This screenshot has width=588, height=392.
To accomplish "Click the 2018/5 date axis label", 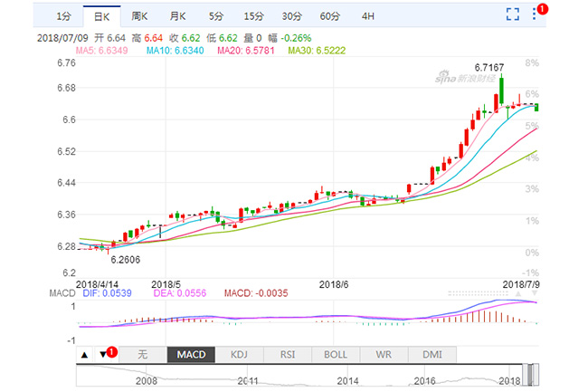I will (166, 284).
